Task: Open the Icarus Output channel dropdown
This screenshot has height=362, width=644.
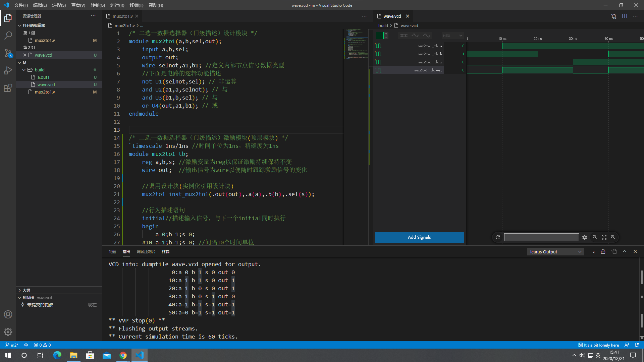Action: [555, 251]
